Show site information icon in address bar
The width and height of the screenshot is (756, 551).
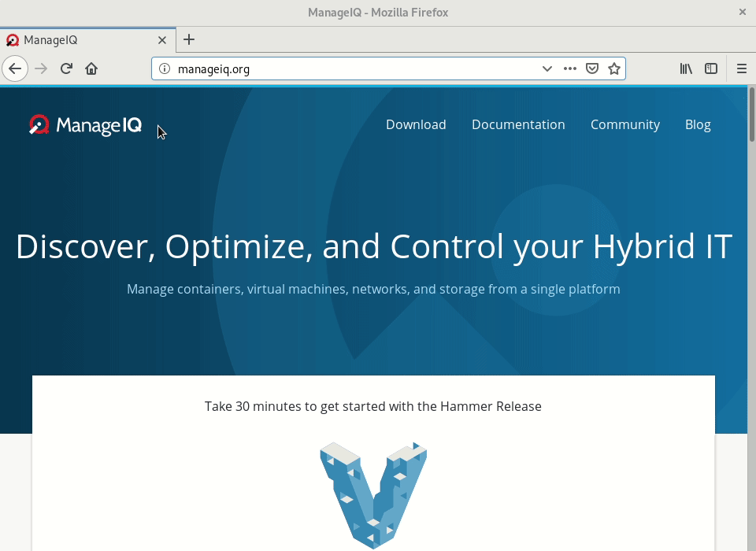[165, 68]
